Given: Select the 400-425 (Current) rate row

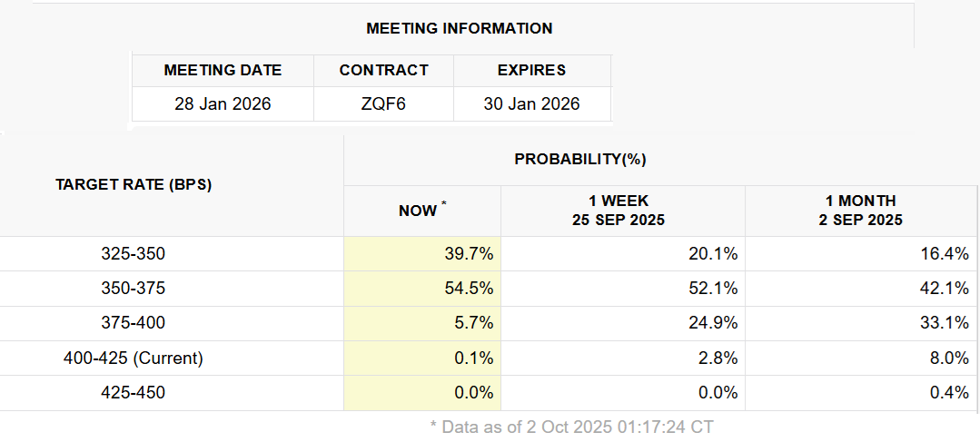Looking at the screenshot, I should pyautogui.click(x=134, y=359).
